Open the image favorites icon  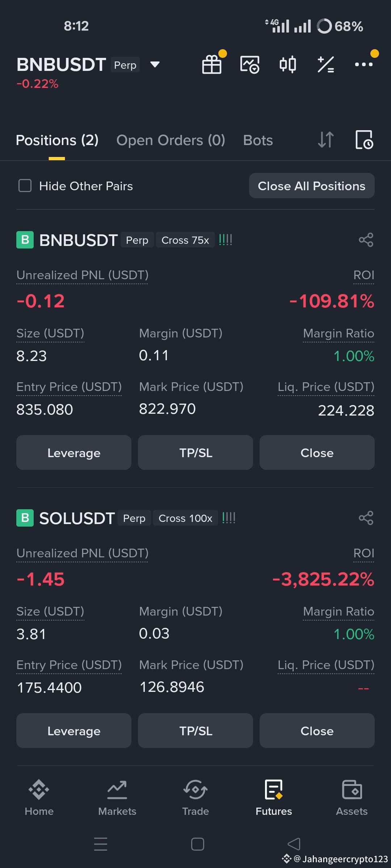[250, 65]
